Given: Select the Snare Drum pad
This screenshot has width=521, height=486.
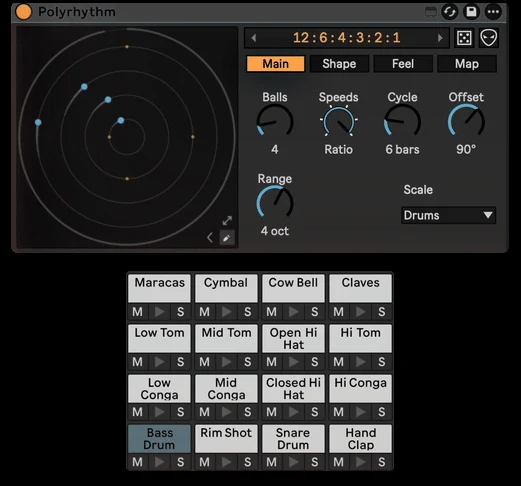Looking at the screenshot, I should click(293, 438).
